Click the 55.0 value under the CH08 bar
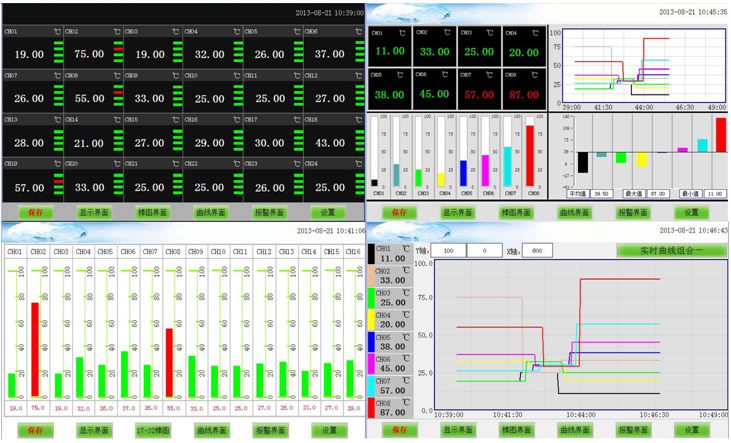 pyautogui.click(x=173, y=408)
